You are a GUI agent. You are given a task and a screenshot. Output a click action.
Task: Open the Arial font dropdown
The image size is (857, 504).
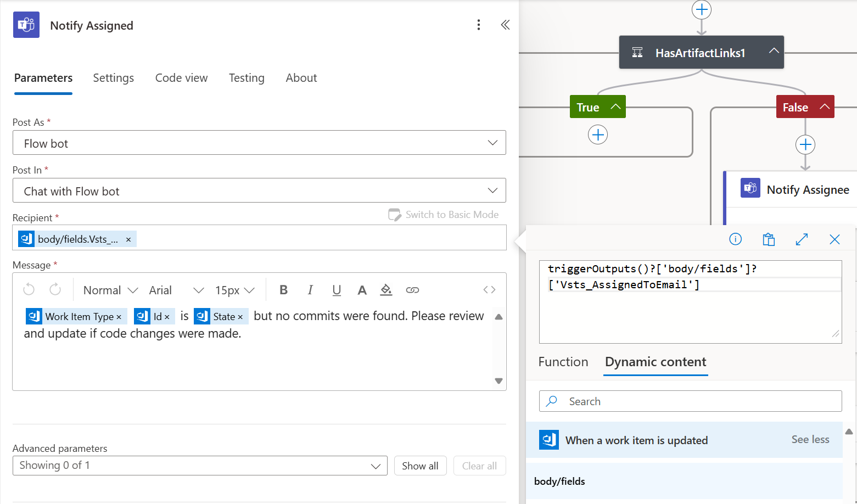coord(176,290)
